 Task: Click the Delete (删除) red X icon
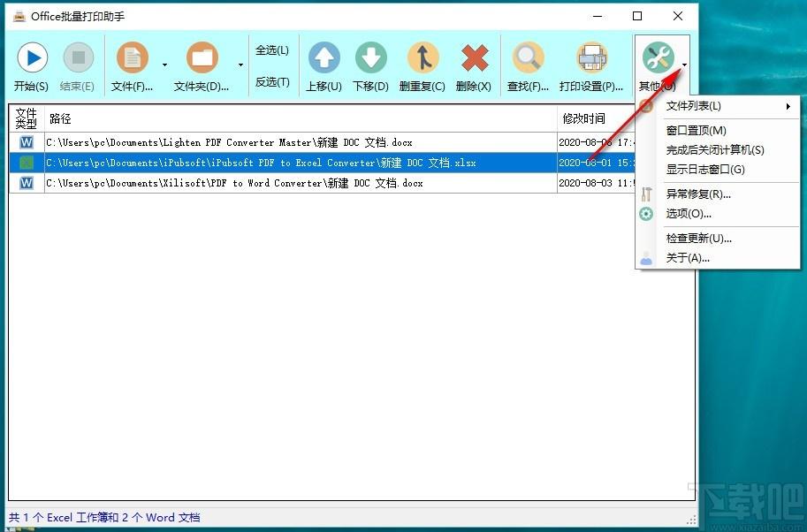coord(475,57)
